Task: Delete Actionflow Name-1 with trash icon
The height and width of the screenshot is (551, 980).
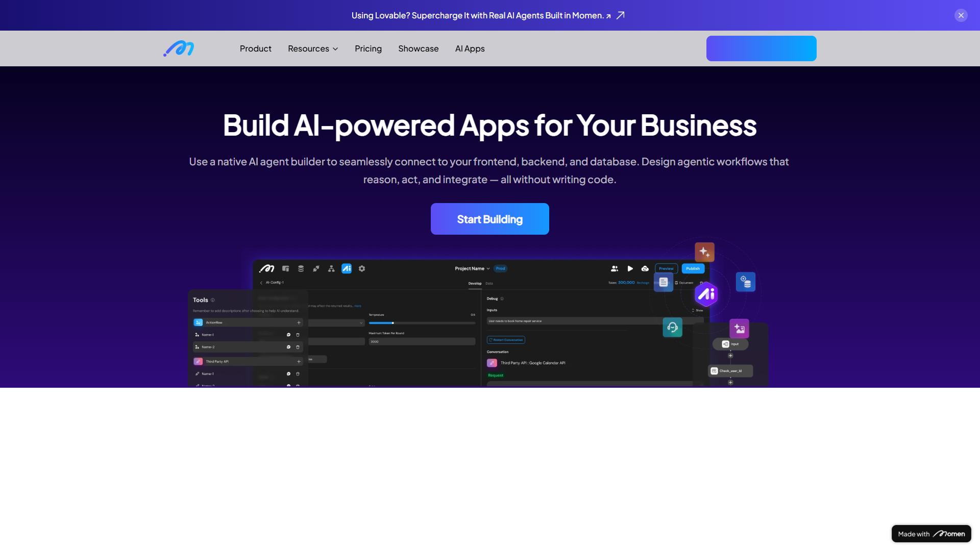Action: 298,335
